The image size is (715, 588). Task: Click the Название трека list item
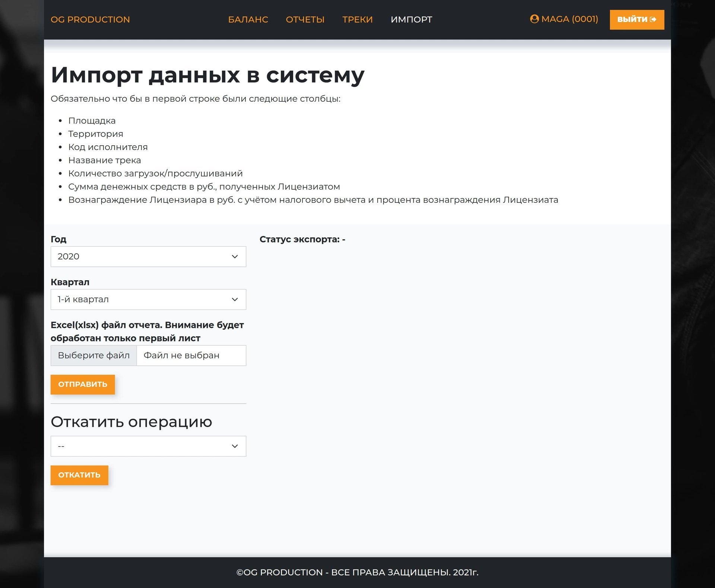click(105, 160)
